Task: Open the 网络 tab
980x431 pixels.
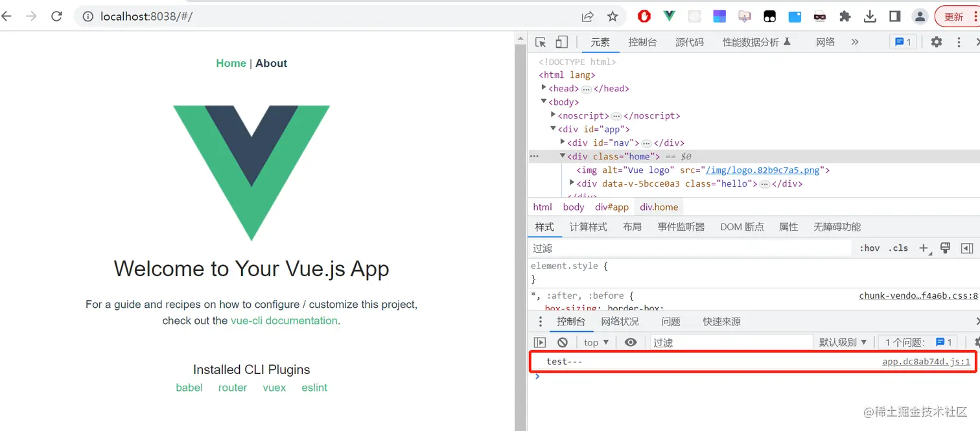Action: point(825,42)
